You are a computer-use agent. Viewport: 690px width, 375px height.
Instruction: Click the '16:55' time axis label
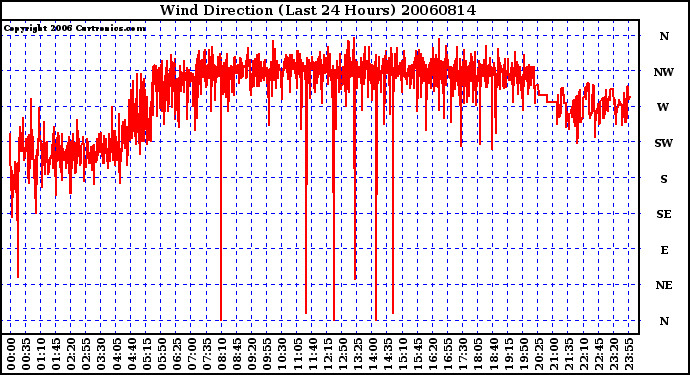click(448, 354)
